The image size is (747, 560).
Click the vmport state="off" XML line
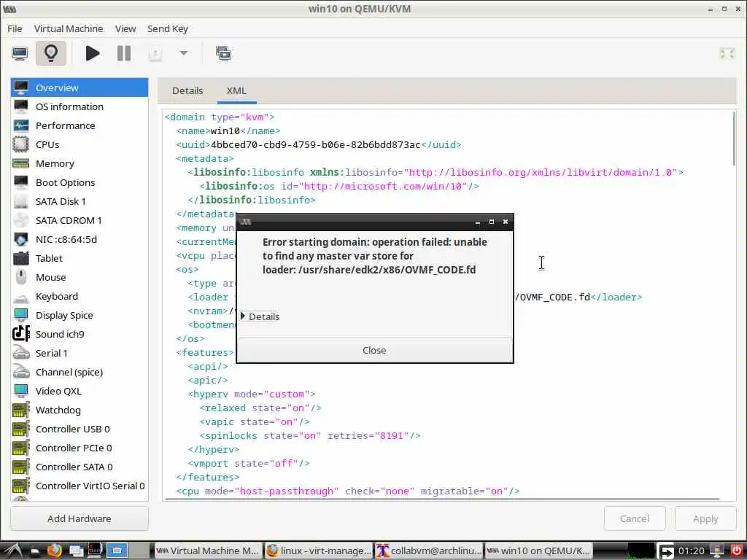pyautogui.click(x=249, y=463)
